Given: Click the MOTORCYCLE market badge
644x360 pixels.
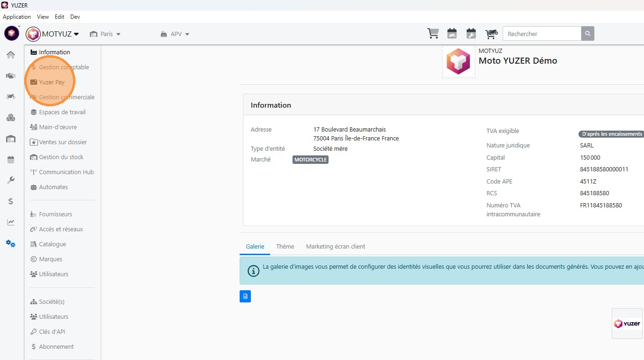Looking at the screenshot, I should pos(311,160).
